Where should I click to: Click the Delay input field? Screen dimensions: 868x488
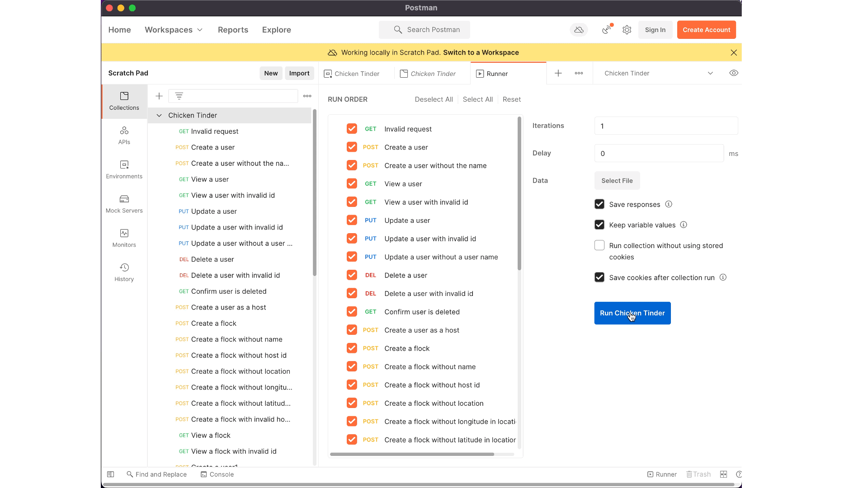point(659,153)
